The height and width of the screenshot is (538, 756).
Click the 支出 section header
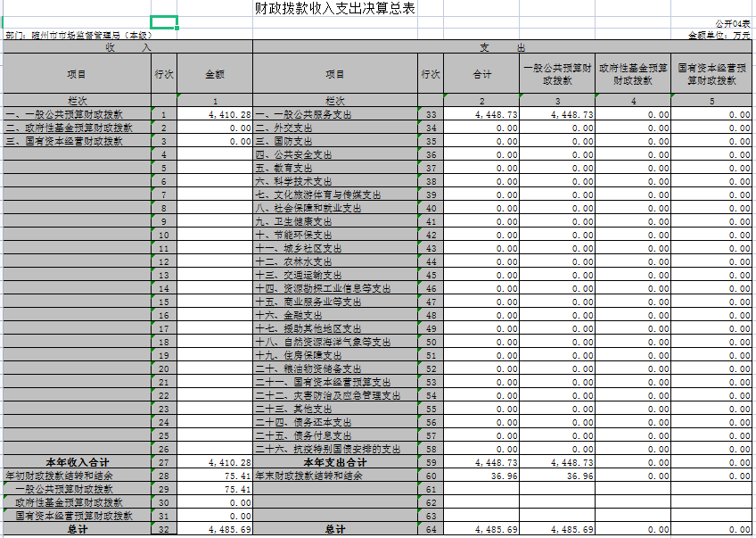(502, 46)
